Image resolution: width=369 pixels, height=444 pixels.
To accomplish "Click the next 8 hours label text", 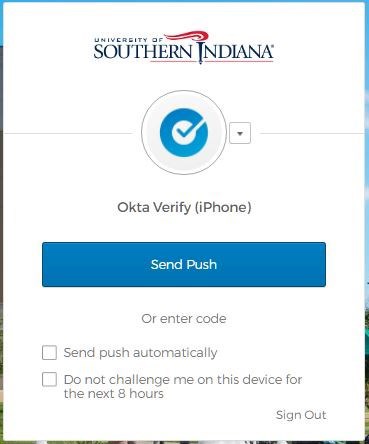I will point(114,394).
